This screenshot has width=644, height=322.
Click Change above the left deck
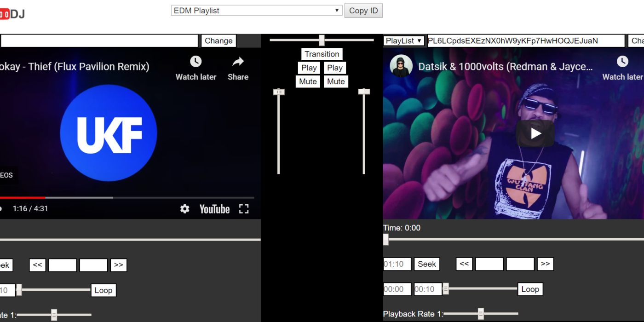[218, 40]
